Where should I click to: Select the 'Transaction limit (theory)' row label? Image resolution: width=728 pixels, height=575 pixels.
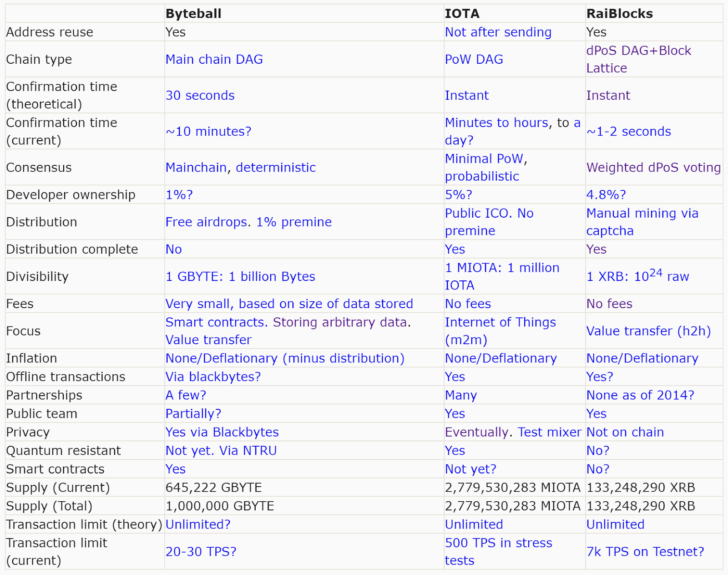tap(84, 524)
